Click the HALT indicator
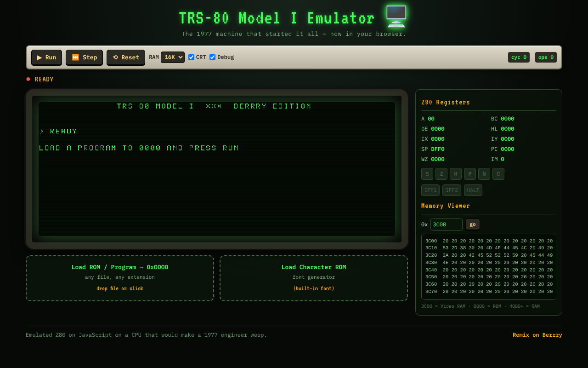Viewport: 588px width, 368px height. [473, 190]
